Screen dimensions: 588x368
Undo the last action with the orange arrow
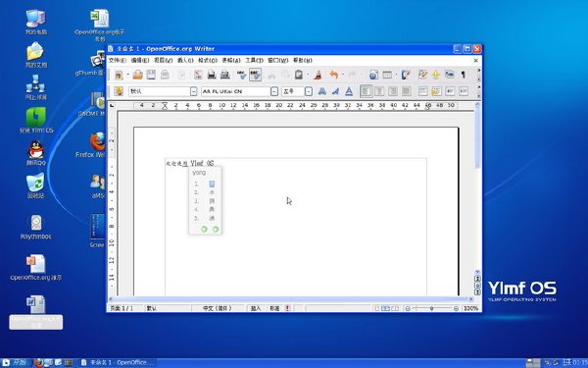[334, 75]
